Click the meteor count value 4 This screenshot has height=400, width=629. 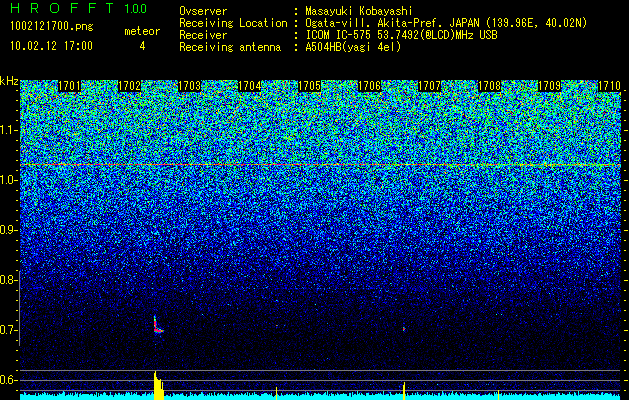click(142, 46)
